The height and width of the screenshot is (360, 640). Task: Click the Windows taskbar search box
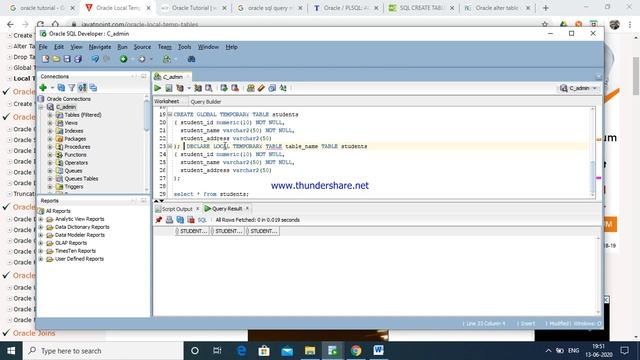pyautogui.click(x=103, y=351)
